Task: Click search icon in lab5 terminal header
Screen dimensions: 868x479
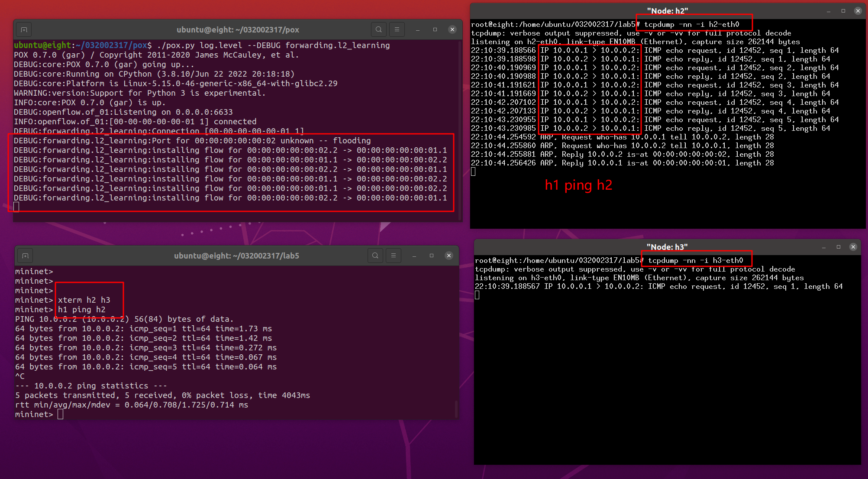Action: (375, 256)
